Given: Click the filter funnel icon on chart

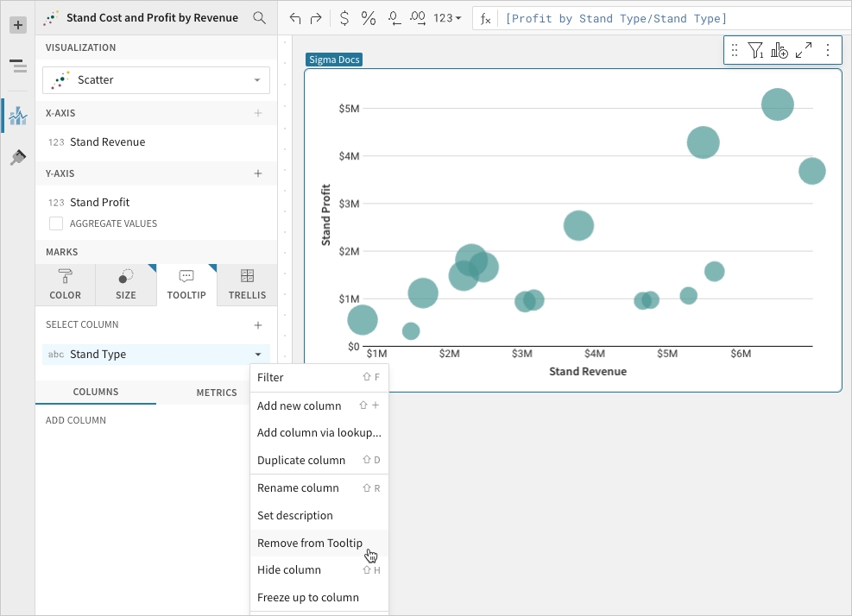Looking at the screenshot, I should [755, 51].
